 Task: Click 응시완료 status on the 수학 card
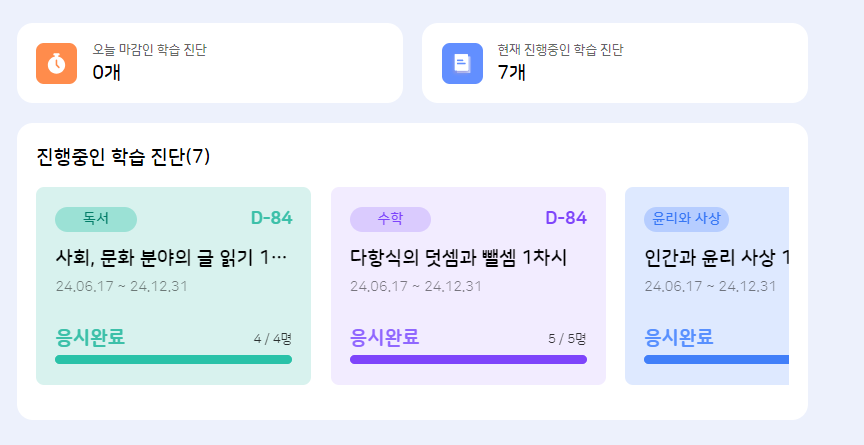(x=385, y=337)
